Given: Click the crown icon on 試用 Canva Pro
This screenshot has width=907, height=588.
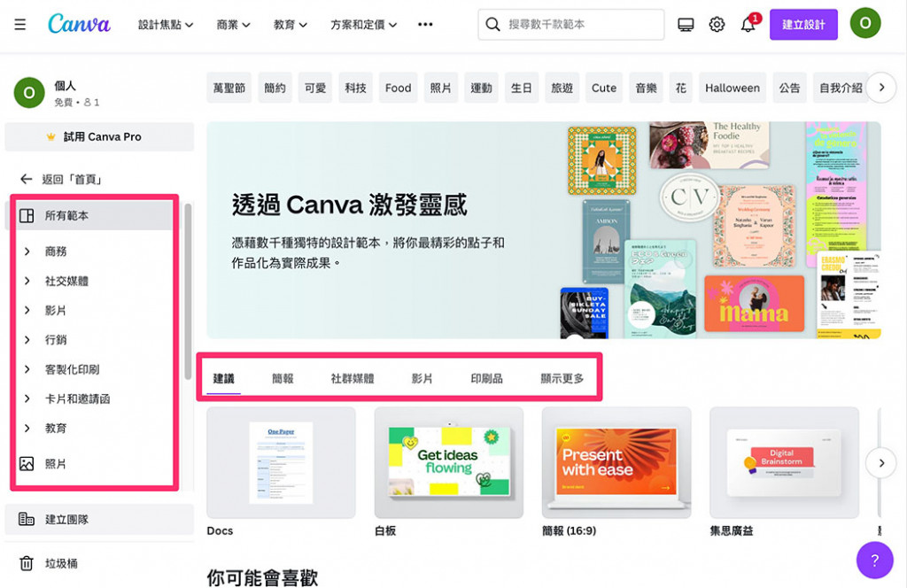Looking at the screenshot, I should [50, 137].
